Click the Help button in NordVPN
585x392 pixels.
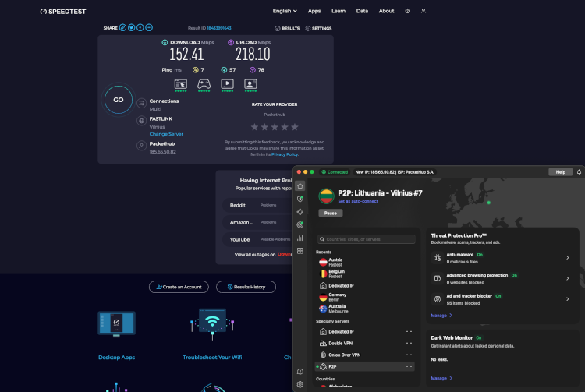coord(560,171)
